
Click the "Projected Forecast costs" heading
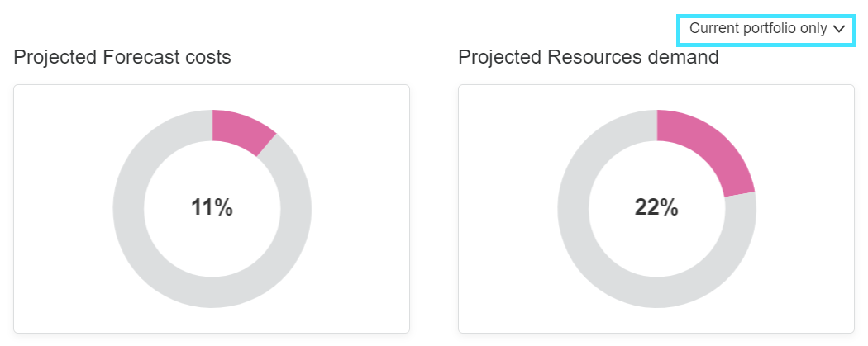point(122,57)
